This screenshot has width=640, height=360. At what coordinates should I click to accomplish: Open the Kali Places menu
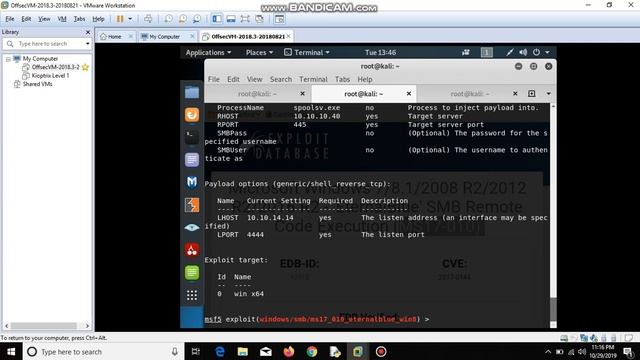tap(259, 52)
